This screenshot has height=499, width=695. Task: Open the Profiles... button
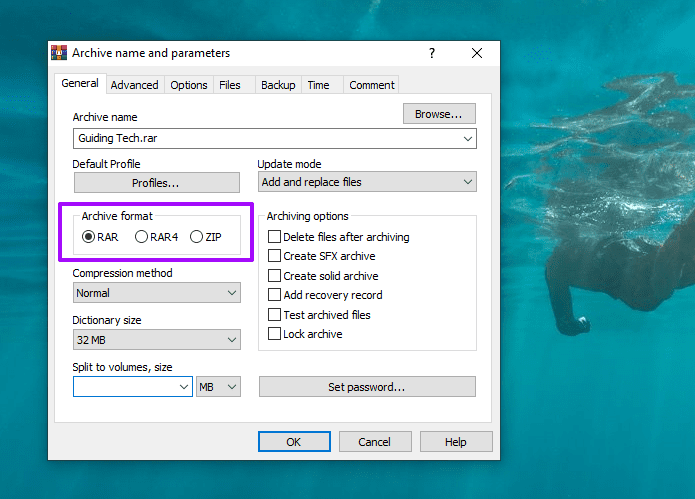click(x=156, y=183)
